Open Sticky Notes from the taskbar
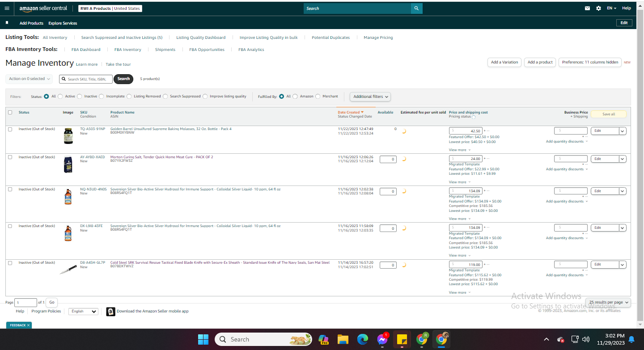 tap(402, 339)
